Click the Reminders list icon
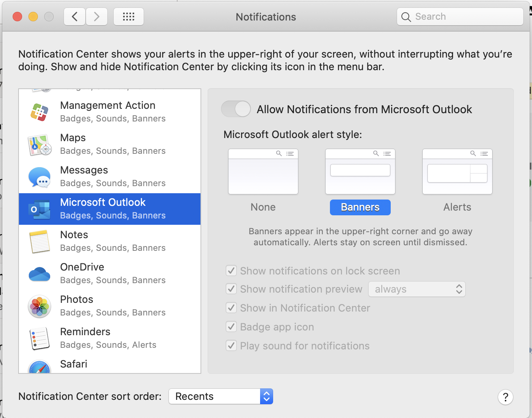The image size is (532, 418). [x=39, y=339]
